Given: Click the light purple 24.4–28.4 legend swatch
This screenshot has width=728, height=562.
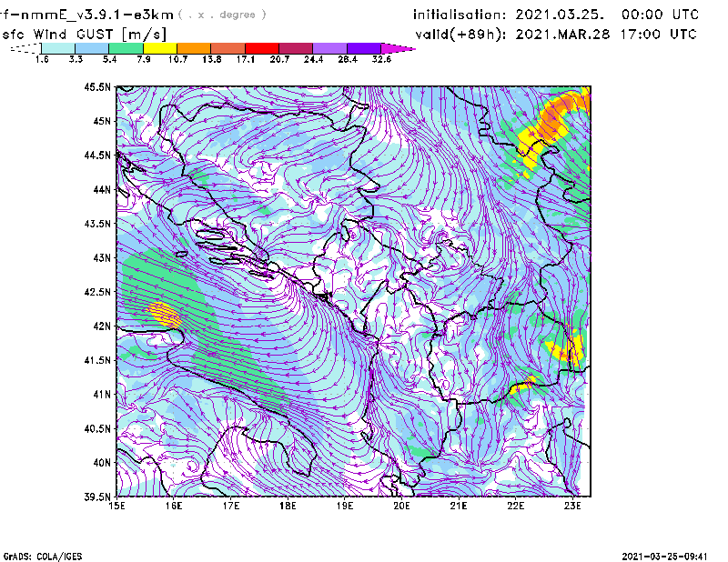Looking at the screenshot, I should coord(330,48).
